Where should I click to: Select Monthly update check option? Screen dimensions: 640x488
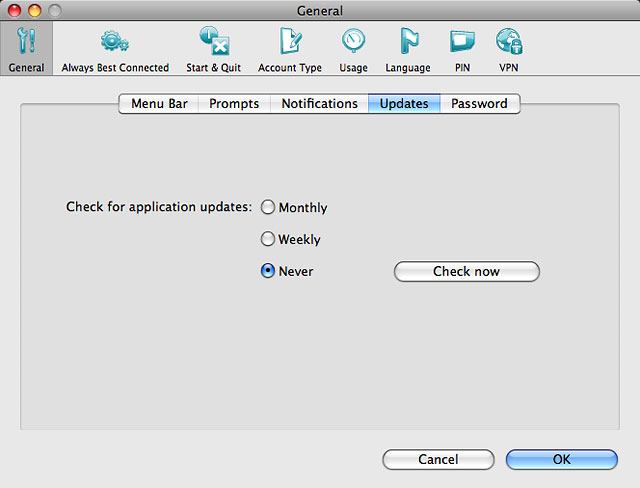(268, 208)
